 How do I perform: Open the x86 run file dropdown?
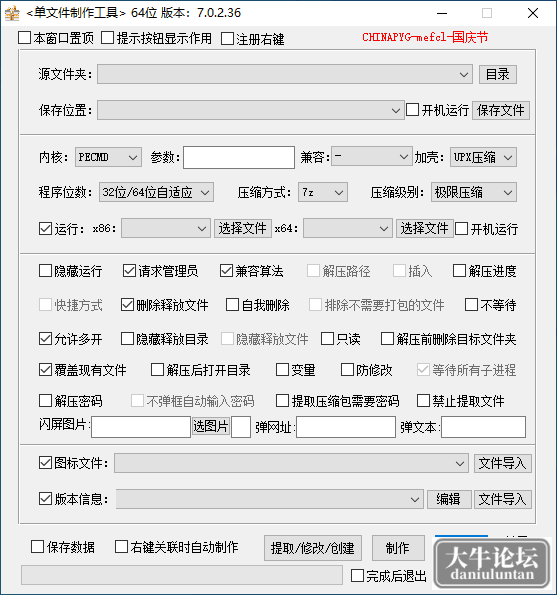pyautogui.click(x=165, y=228)
